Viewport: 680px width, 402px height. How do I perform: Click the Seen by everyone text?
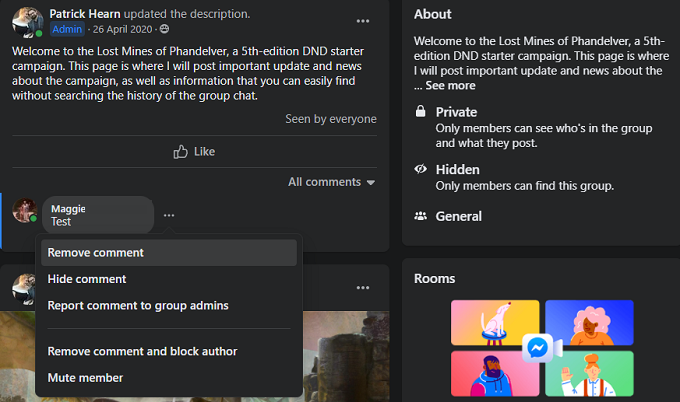[x=330, y=119]
